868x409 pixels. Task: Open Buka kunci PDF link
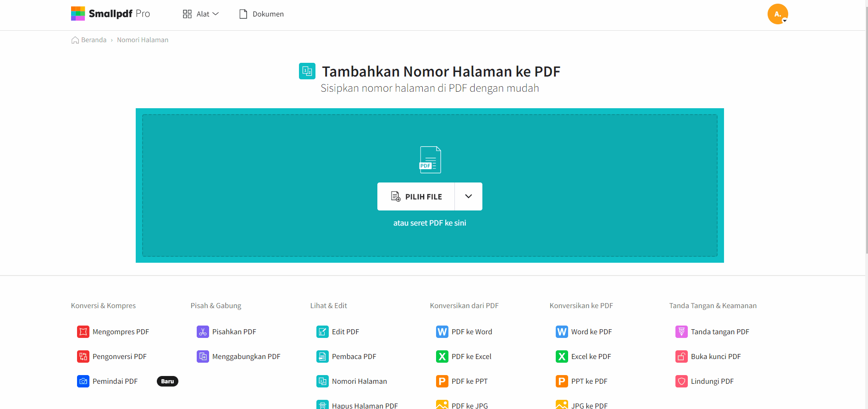coord(716,356)
